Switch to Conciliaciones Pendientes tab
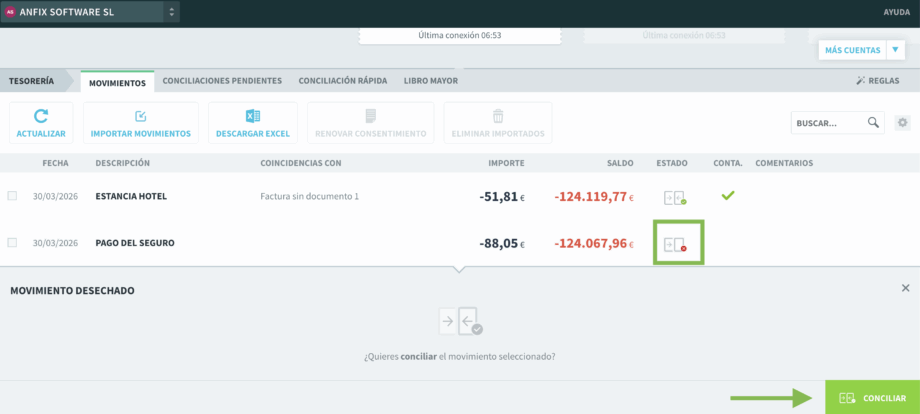Screen dimensions: 920x414 coord(222,81)
